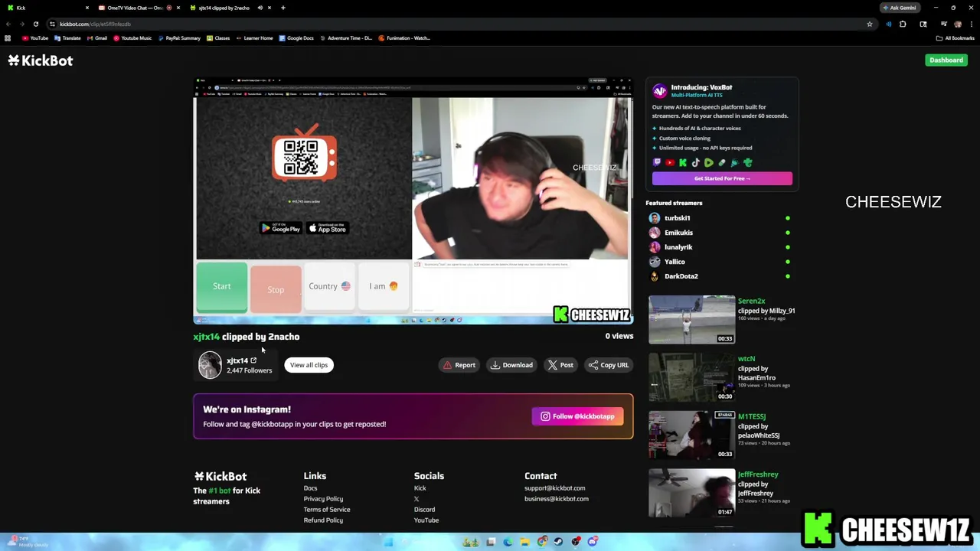Open the PayPal: Summary bookmark
The width and height of the screenshot is (980, 551).
pyautogui.click(x=179, y=37)
